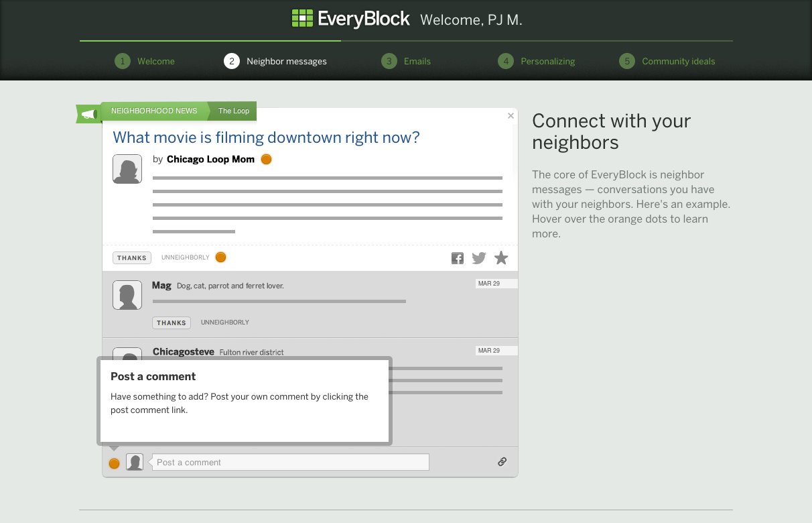Viewport: 812px width, 523px height.
Task: Click the Post a comment tooltip heading
Action: [x=153, y=377]
